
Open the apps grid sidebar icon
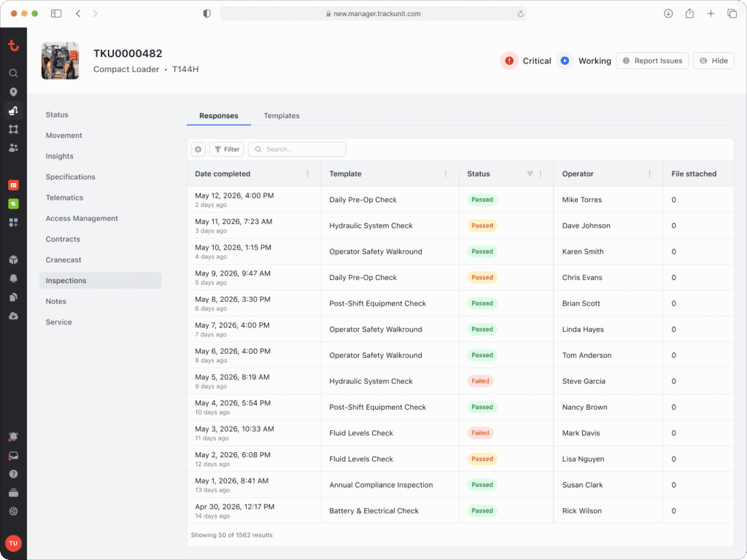coord(13,222)
